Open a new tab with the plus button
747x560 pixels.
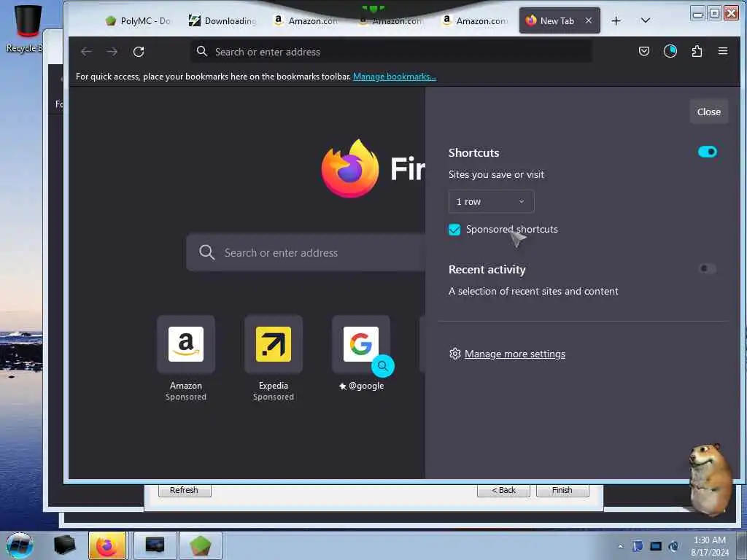pyautogui.click(x=616, y=21)
